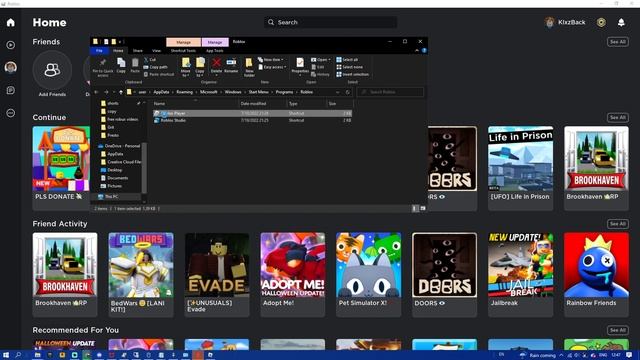This screenshot has height=360, width=640.
Task: Click Search Roblox box in Explorer
Action: click(390, 92)
